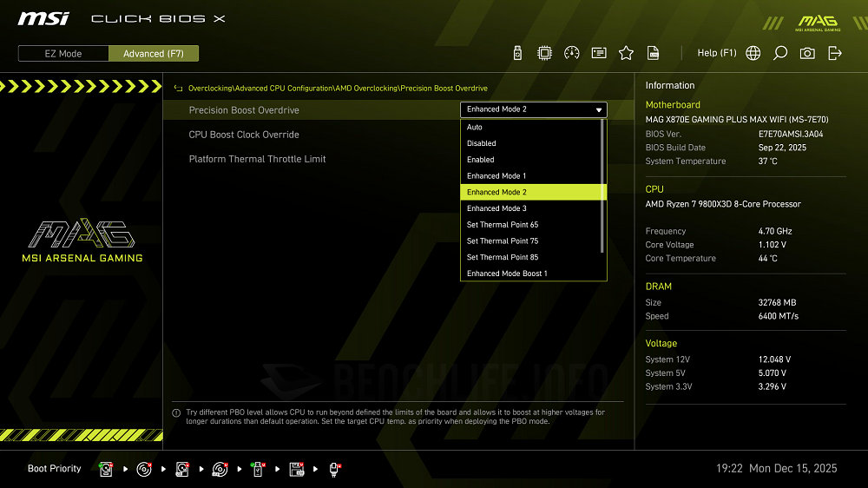Select the Advanced (F7) tab

point(154,54)
